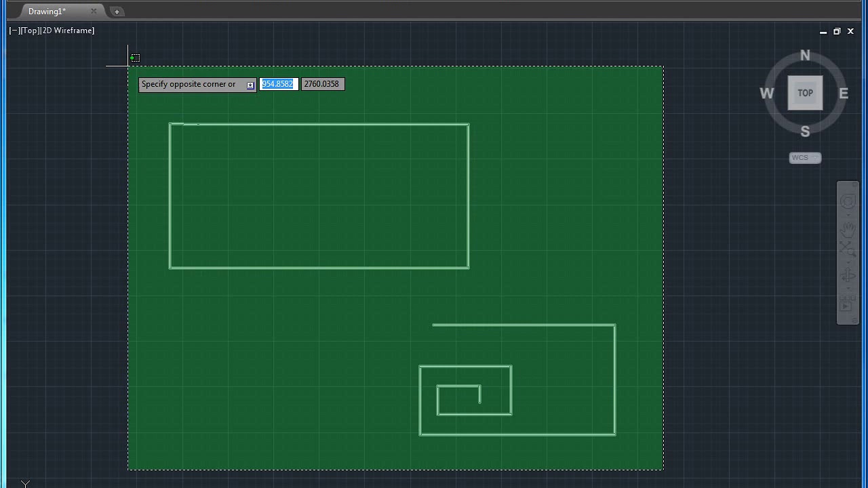
Task: Open Full Navigation Wheel from navigation bar
Action: click(x=848, y=201)
